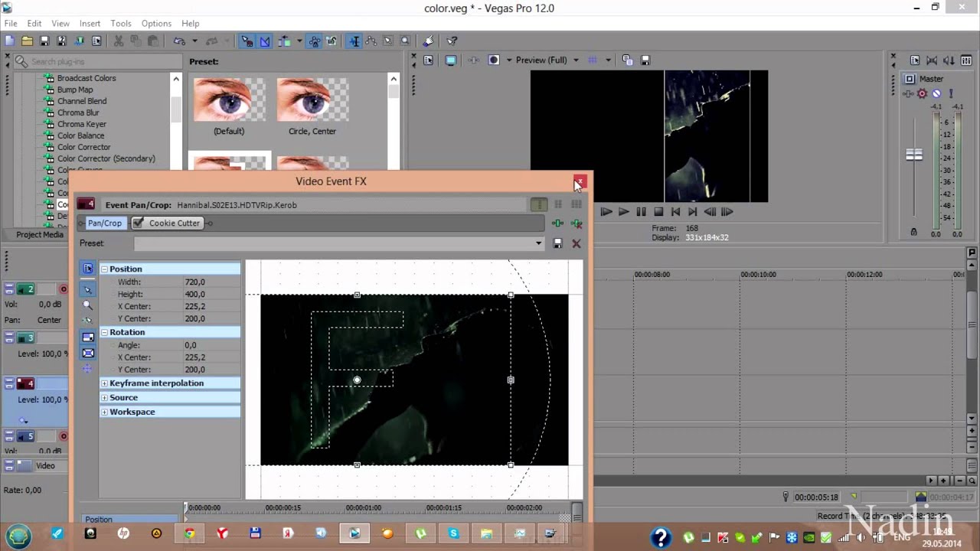Collapse the Rotation property group
This screenshot has width=980, height=551.
pos(104,332)
